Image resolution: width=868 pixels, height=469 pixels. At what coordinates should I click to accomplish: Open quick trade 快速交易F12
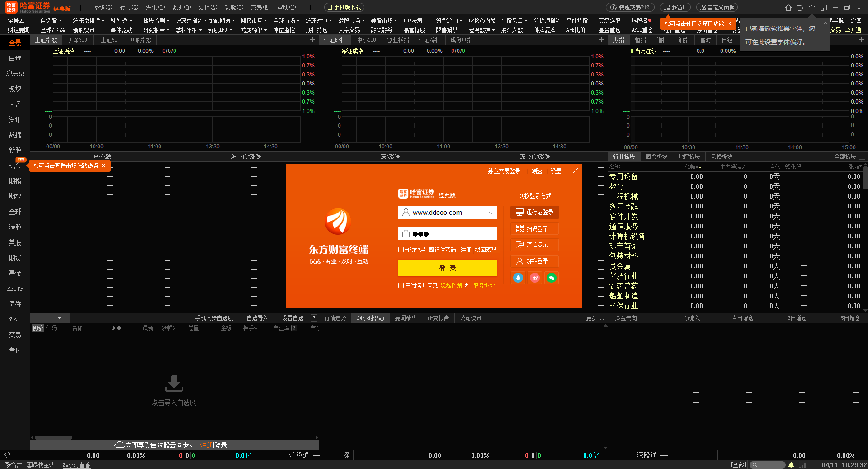(x=630, y=8)
